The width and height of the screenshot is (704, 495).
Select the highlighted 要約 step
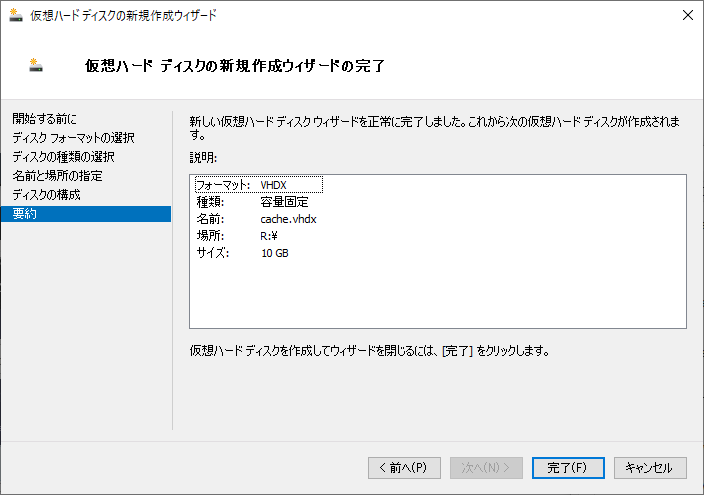[86, 214]
